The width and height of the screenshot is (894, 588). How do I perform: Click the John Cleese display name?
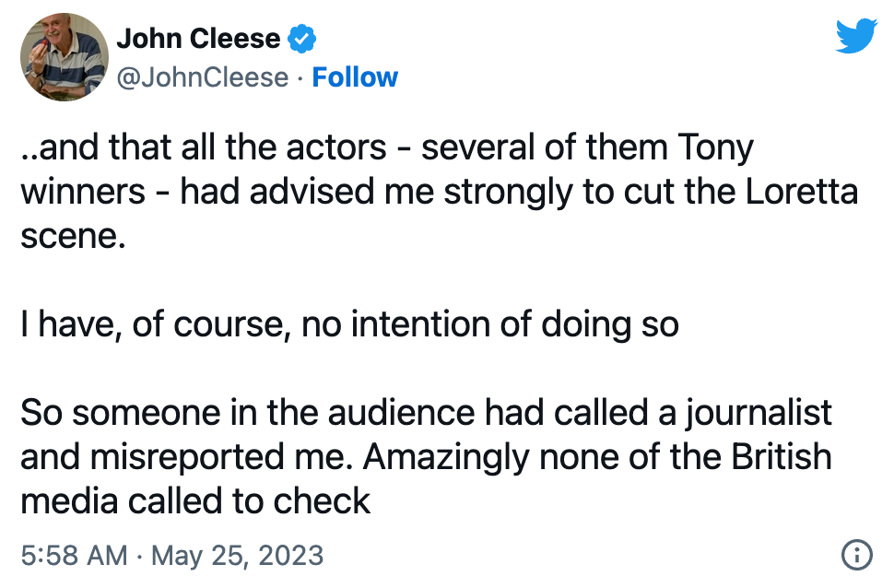click(x=198, y=39)
